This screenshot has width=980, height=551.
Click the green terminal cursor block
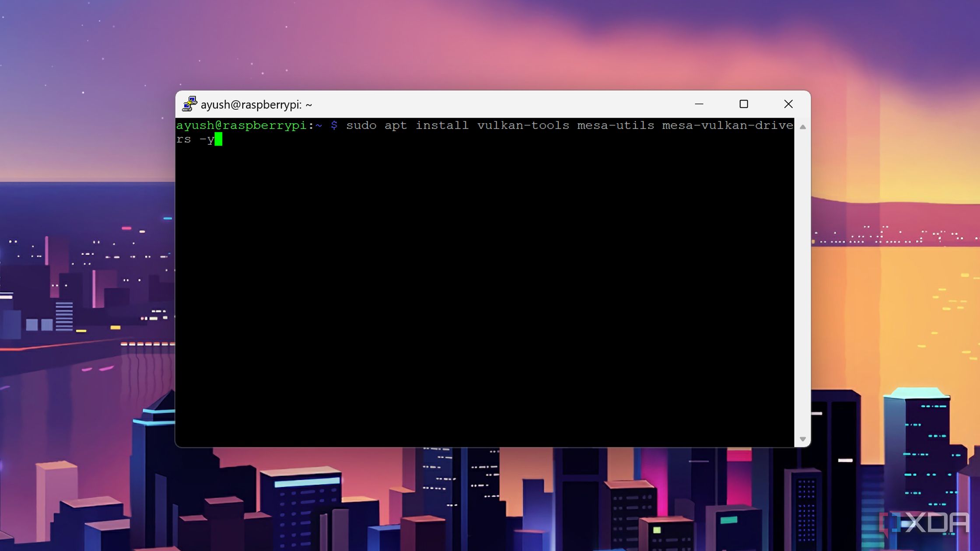tap(218, 139)
